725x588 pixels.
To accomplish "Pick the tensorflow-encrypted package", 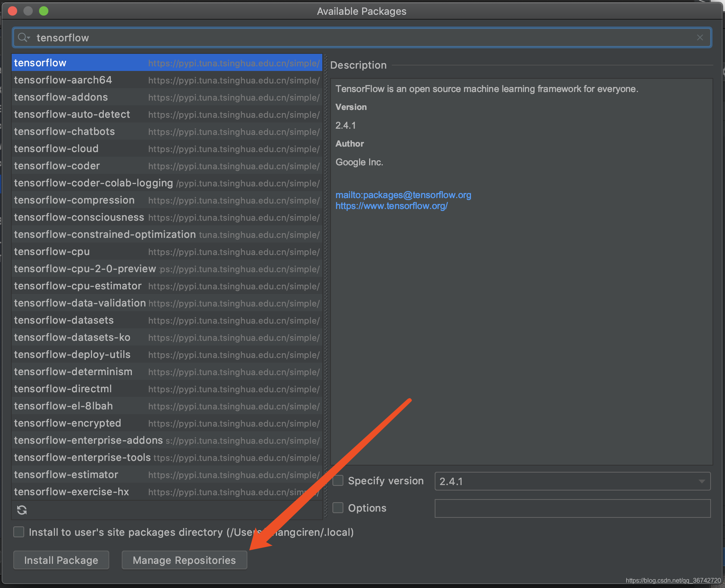I will tap(167, 423).
